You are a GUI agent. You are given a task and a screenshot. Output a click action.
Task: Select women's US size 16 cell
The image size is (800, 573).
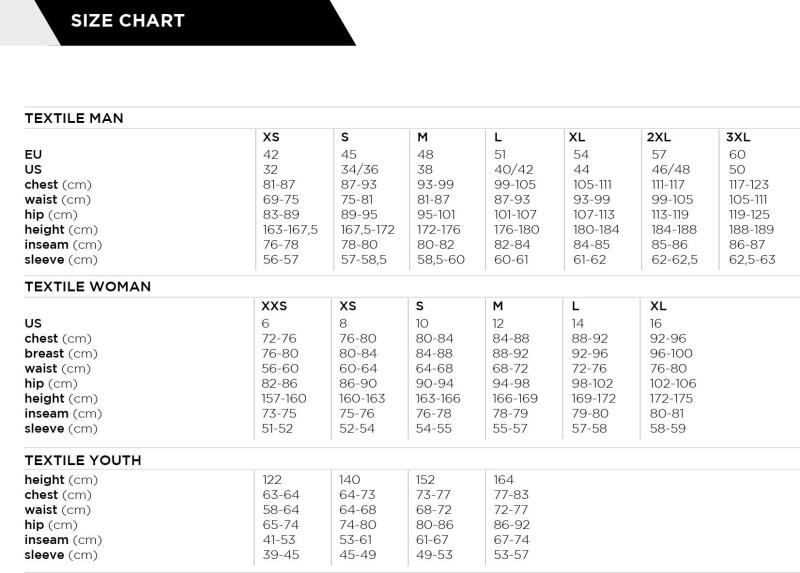(656, 324)
